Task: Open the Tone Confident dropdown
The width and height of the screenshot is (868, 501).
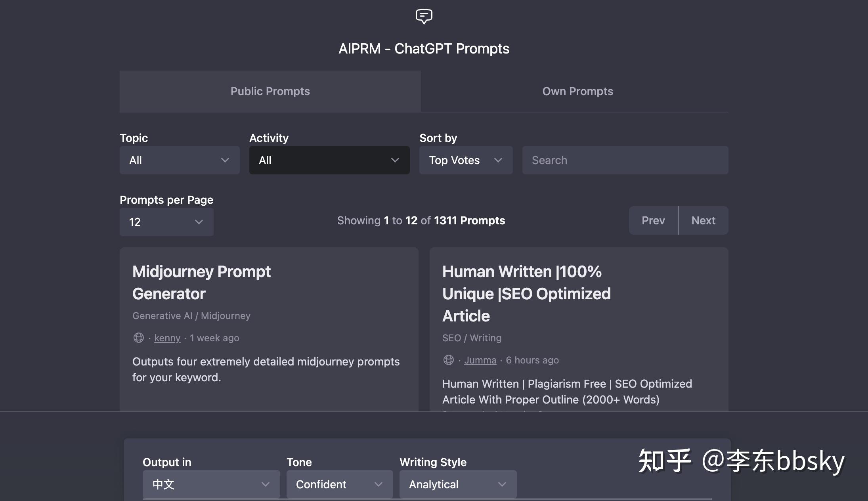Action: pyautogui.click(x=339, y=484)
